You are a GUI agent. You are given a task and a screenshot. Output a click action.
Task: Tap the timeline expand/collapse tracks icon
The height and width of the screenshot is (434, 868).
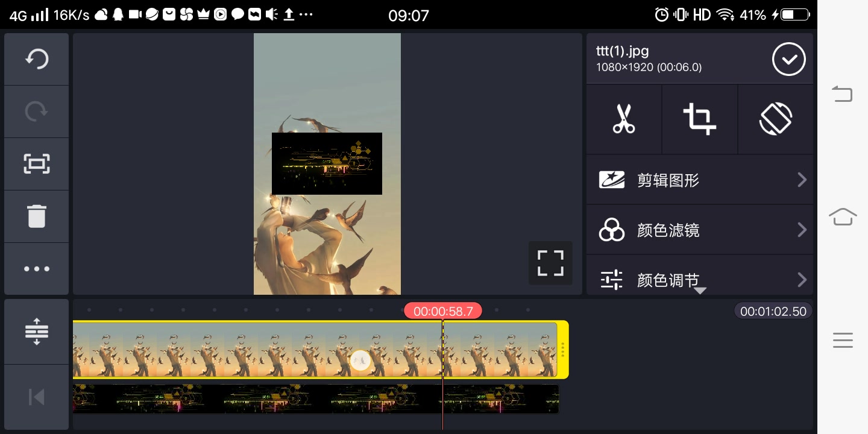click(37, 331)
